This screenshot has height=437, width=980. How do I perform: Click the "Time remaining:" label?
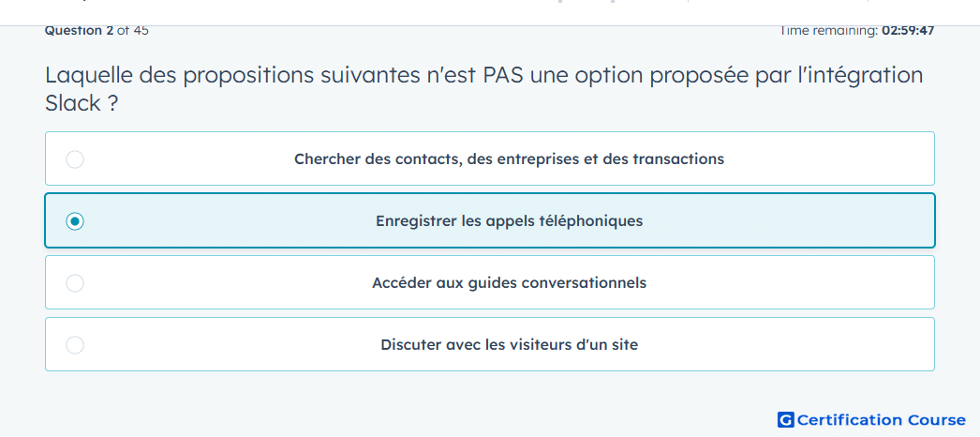pyautogui.click(x=828, y=31)
